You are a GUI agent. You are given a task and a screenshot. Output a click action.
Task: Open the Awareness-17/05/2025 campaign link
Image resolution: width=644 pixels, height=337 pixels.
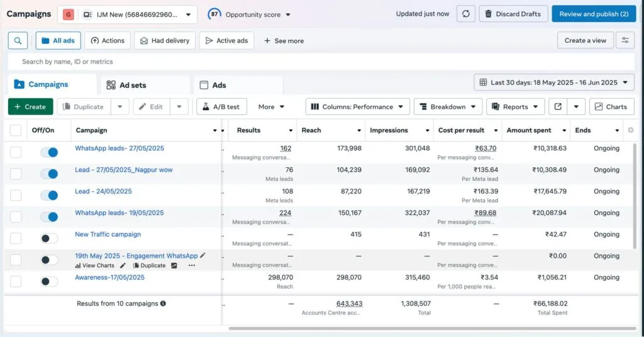pos(109,277)
